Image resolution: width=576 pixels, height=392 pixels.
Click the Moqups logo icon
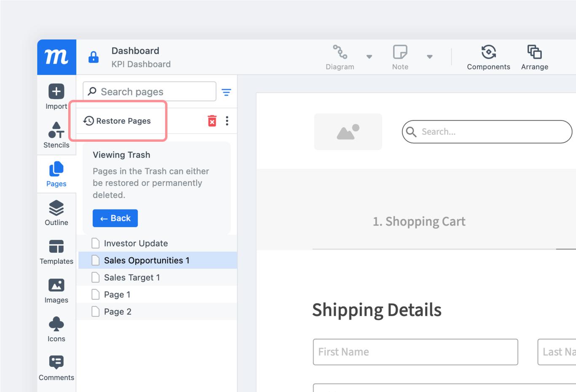tap(57, 57)
